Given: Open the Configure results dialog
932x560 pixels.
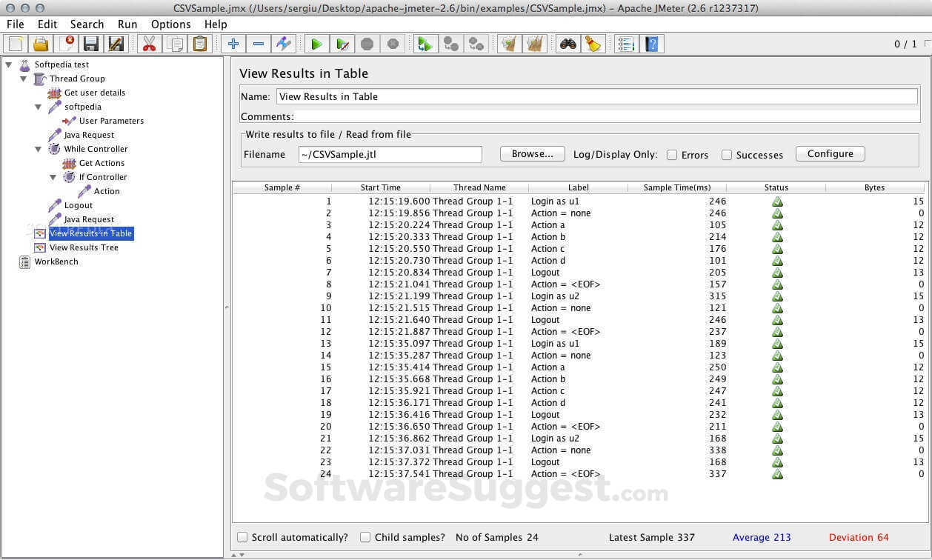Looking at the screenshot, I should 829,153.
